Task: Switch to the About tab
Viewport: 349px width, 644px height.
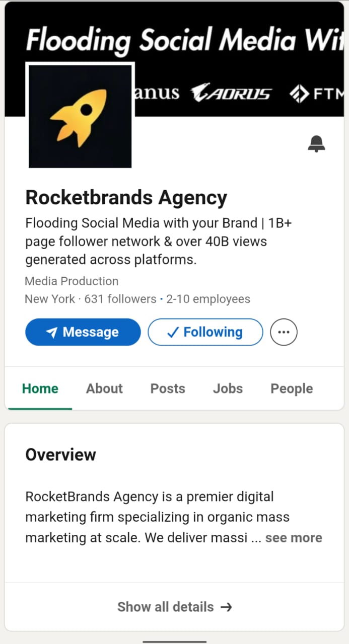Action: tap(104, 388)
